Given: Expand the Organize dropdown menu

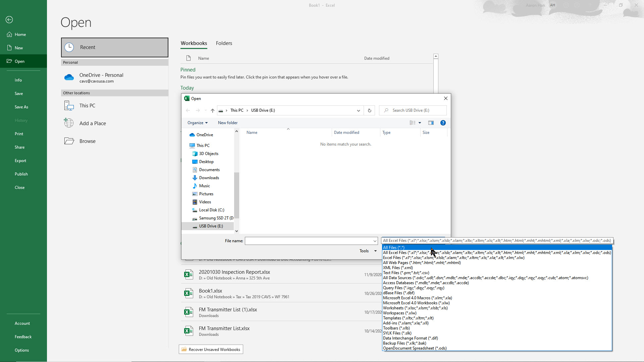Looking at the screenshot, I should [197, 123].
